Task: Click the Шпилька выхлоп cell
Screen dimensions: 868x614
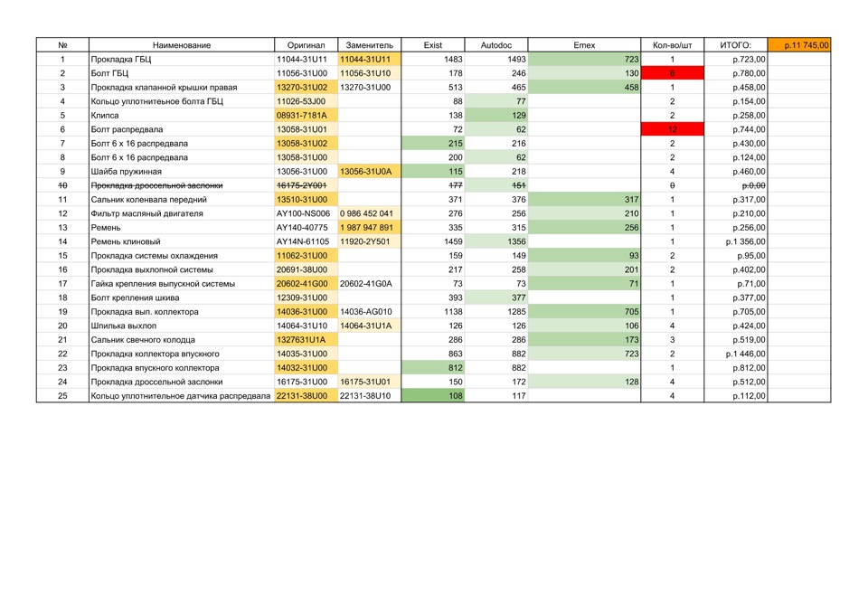Action: [x=182, y=326]
